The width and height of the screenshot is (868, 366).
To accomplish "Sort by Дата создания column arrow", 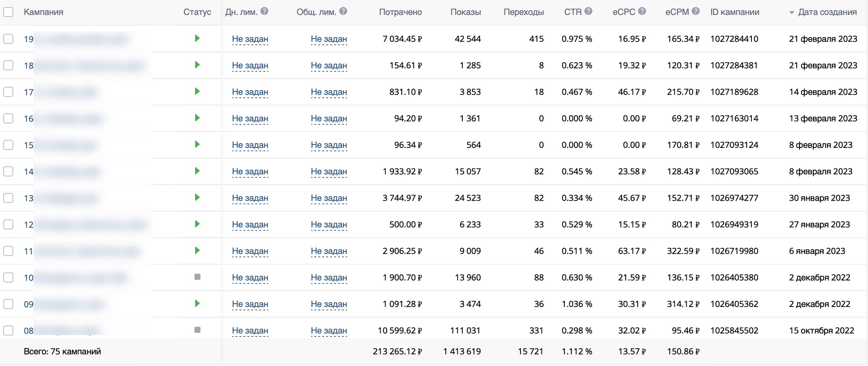I will click(791, 13).
